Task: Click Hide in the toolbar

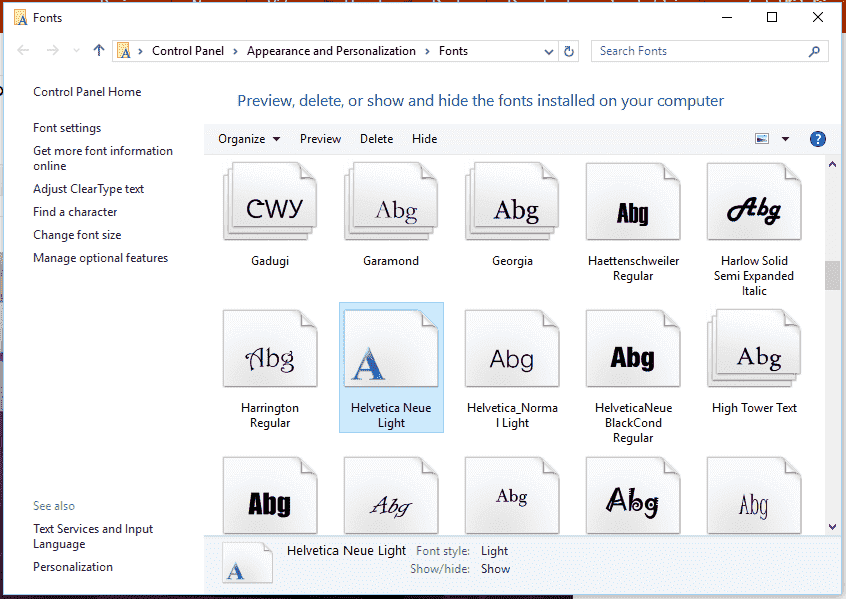Action: (x=425, y=139)
